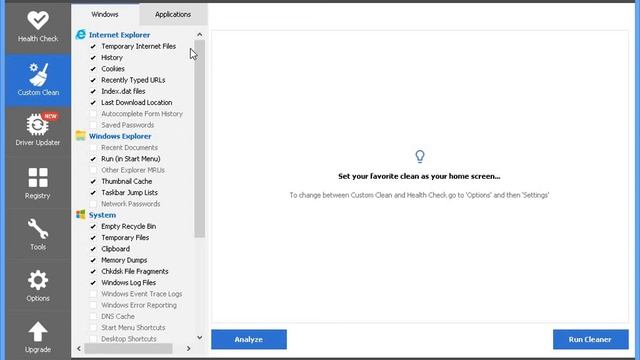Enable Windows Error Reporting checkbox
Image resolution: width=640 pixels, height=360 pixels.
click(93, 305)
